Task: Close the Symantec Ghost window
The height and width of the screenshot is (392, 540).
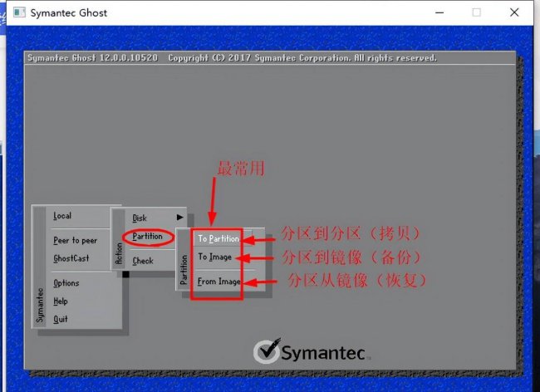Action: click(514, 12)
